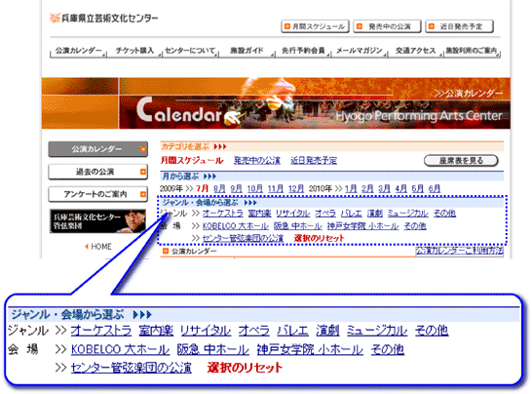Screen dimensions: 532x394
Task: Open the 兵庫芸術文化センター管弦楽団 banner image
Action: coord(98,221)
